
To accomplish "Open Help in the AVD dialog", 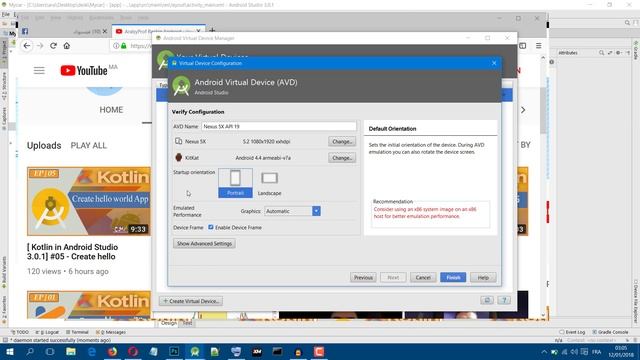I will tap(483, 278).
